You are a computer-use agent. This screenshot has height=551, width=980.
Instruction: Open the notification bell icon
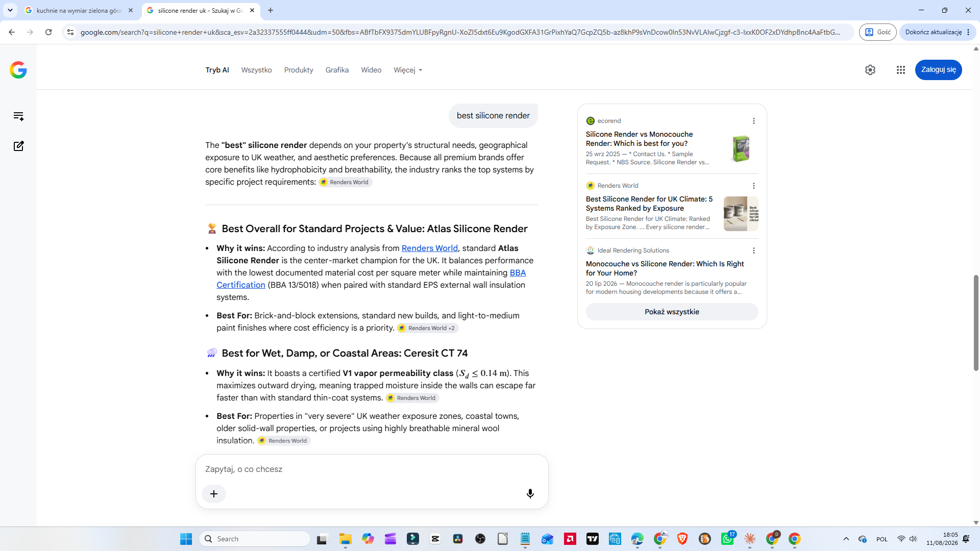click(x=966, y=539)
